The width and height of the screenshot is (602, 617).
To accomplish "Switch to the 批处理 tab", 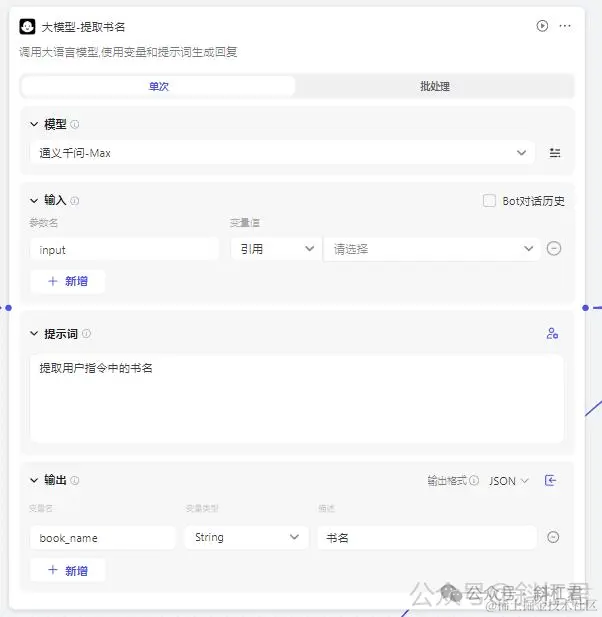I will pos(435,86).
